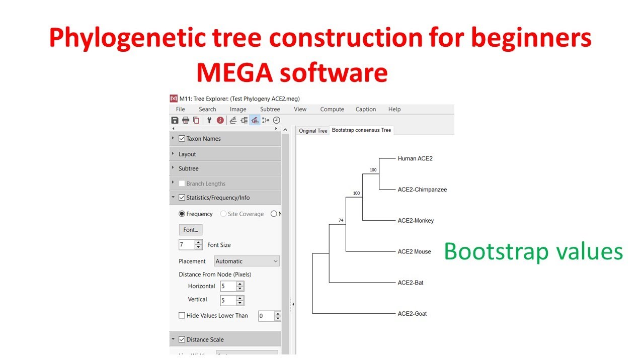Select the ACE2-Monkey taxon label

pos(416,221)
